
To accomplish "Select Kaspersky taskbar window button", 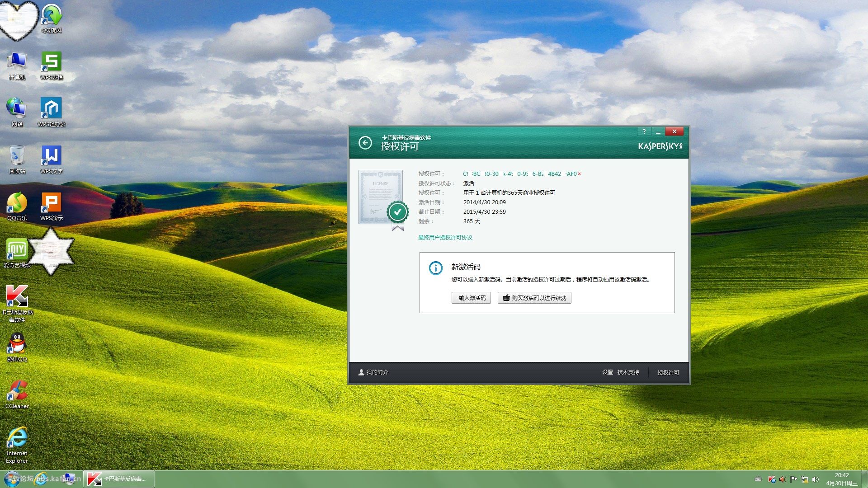I will tap(119, 479).
